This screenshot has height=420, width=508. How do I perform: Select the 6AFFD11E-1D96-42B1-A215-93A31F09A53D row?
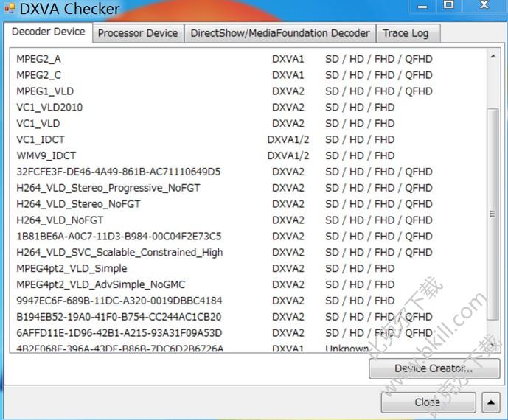[248, 333]
